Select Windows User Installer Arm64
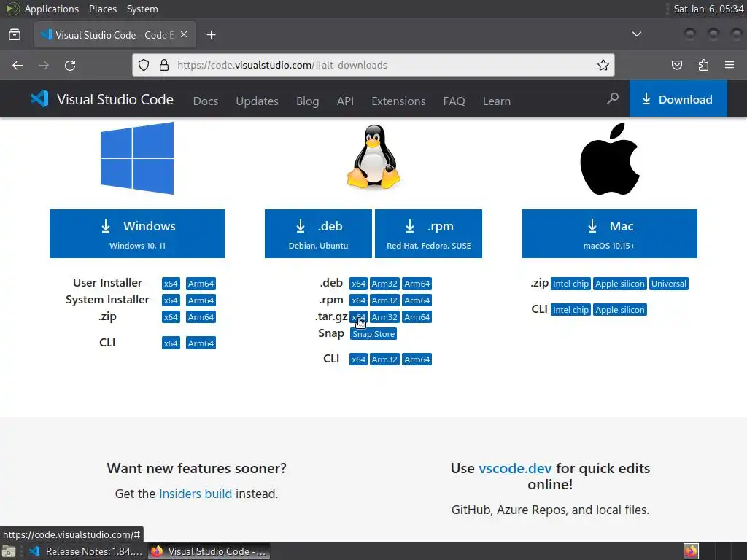This screenshot has width=747, height=560. 201,284
